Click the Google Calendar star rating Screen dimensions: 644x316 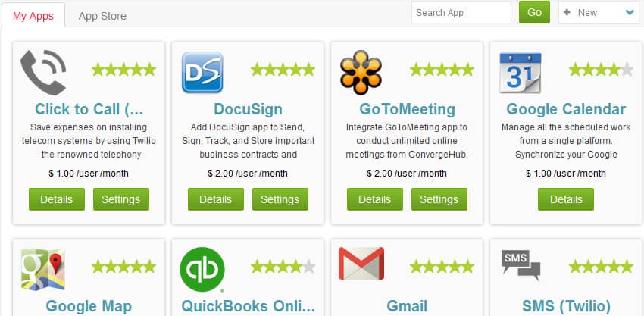pos(601,70)
